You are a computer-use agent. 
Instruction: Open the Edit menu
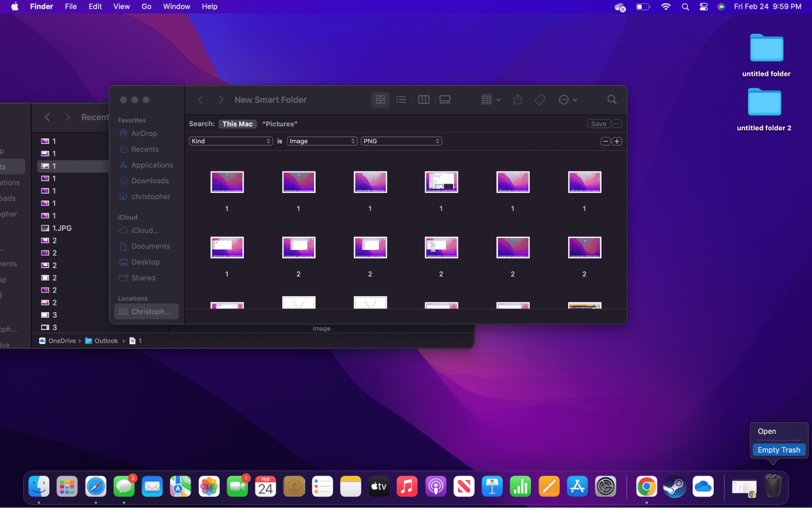point(95,7)
